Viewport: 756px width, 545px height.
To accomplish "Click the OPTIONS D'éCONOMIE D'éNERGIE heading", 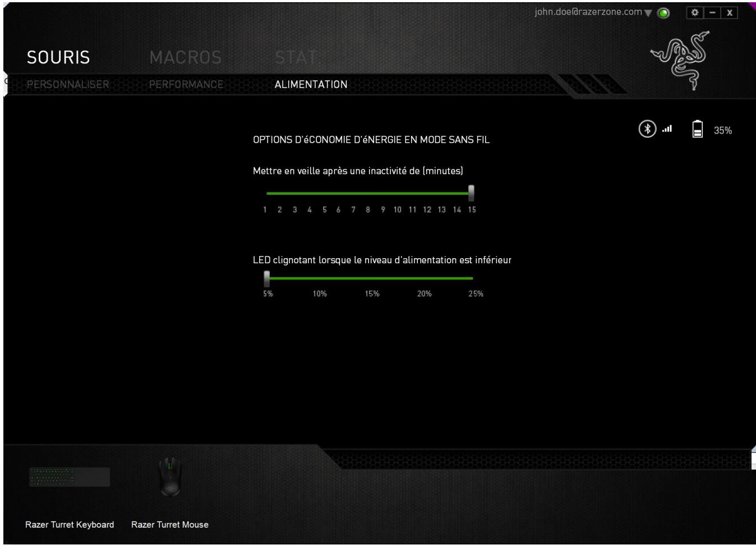I will click(x=371, y=140).
